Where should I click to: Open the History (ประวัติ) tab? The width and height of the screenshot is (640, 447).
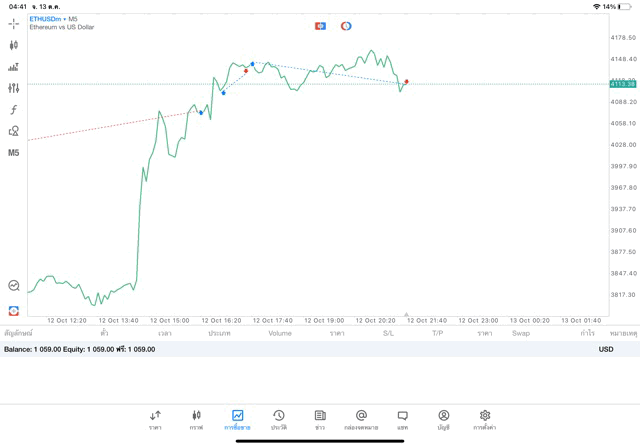[279, 420]
